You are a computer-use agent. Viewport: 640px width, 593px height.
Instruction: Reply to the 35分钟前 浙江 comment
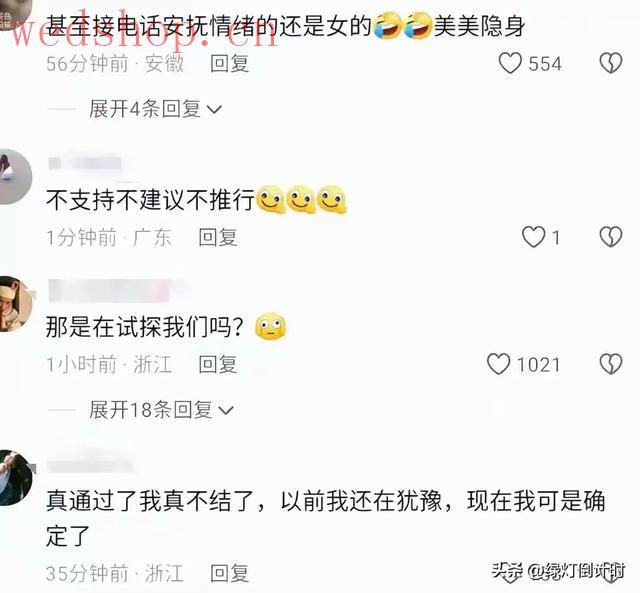(229, 573)
